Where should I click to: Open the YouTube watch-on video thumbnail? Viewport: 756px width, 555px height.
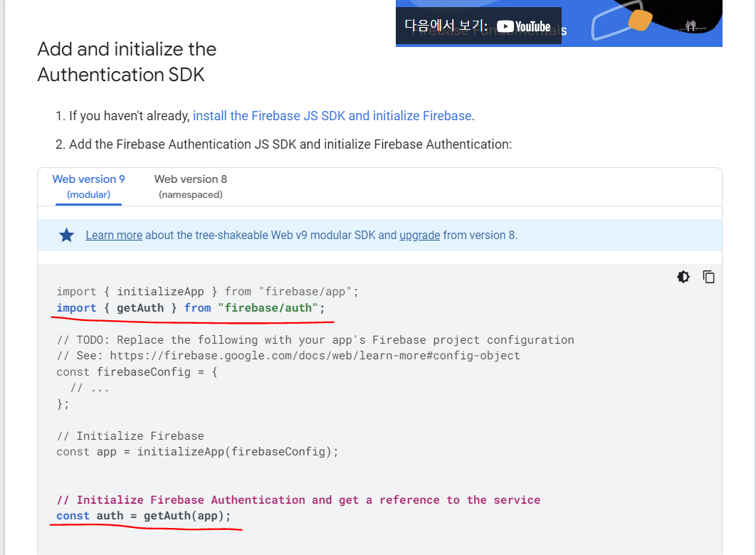coord(559,23)
